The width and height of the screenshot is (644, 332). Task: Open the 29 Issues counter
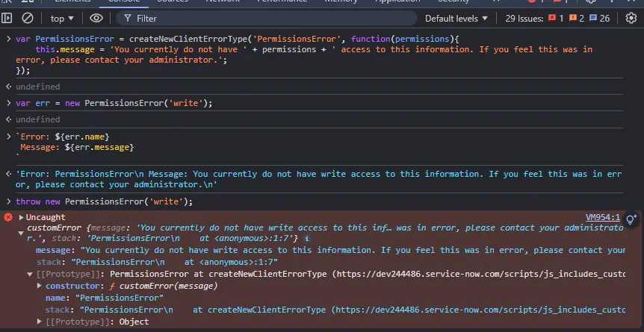coord(557,19)
